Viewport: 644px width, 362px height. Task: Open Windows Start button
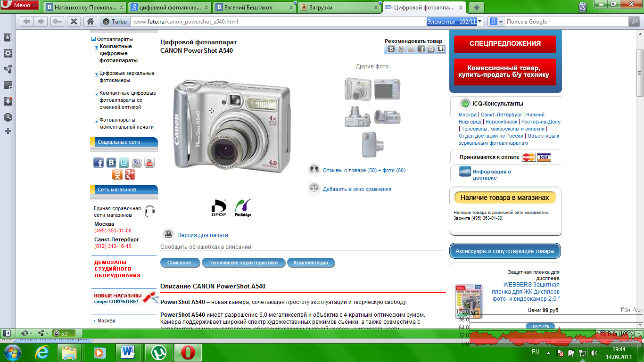click(x=12, y=353)
